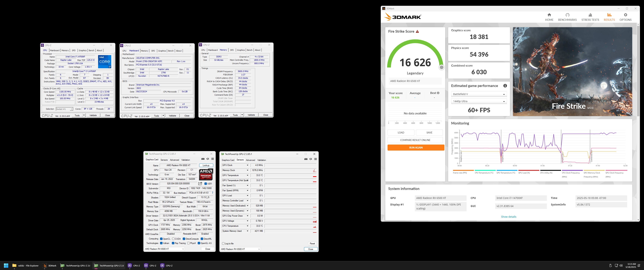Open notifications bell in system tray
This screenshot has height=270, width=644.
[x=639, y=265]
